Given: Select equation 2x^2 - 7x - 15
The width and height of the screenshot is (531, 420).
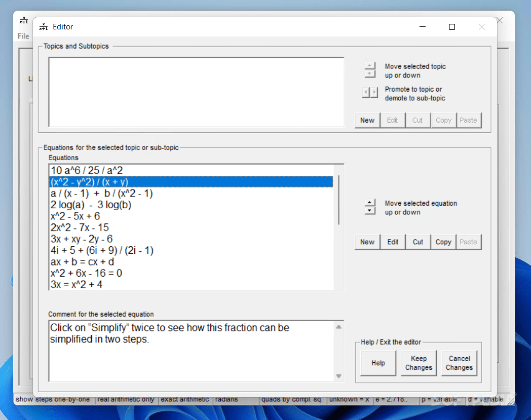Looking at the screenshot, I should [x=191, y=227].
